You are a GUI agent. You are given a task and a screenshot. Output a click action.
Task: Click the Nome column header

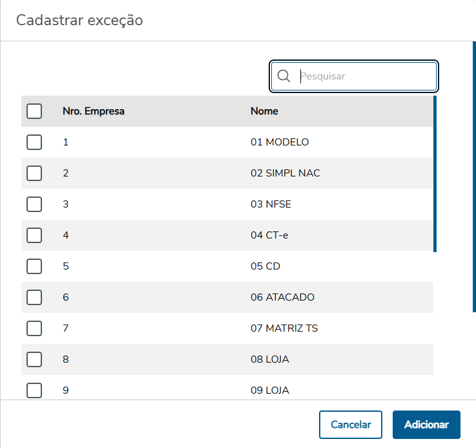pos(264,111)
